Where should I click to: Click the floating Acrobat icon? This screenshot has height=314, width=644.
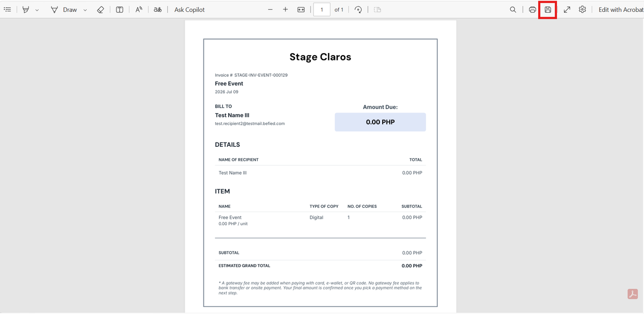(632, 294)
